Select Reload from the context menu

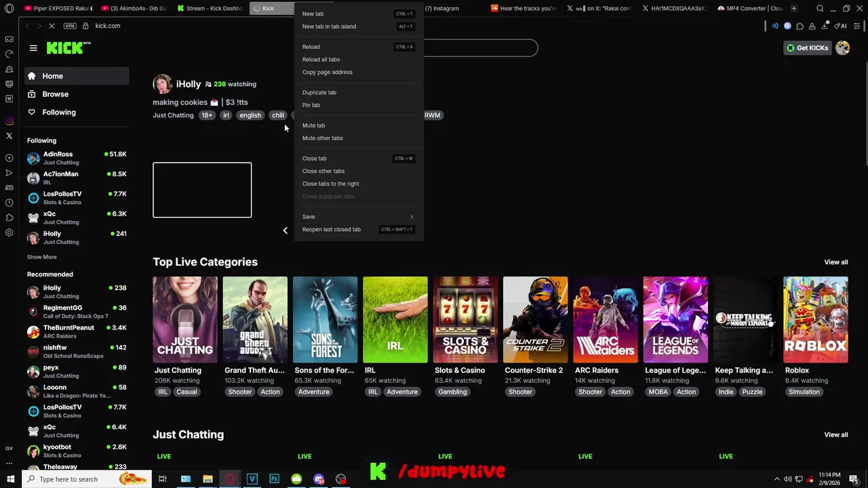click(x=358, y=47)
